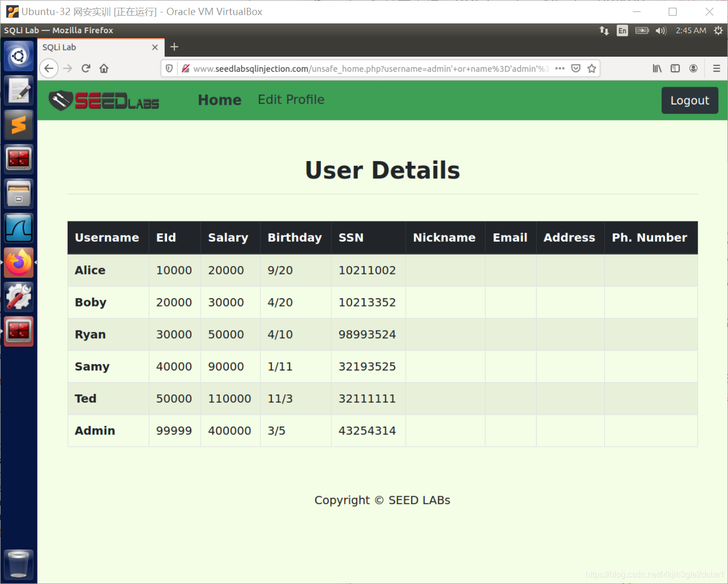Viewport: 728px width, 584px height.
Task: Click the Home icon in Firefox toolbar
Action: pos(103,68)
